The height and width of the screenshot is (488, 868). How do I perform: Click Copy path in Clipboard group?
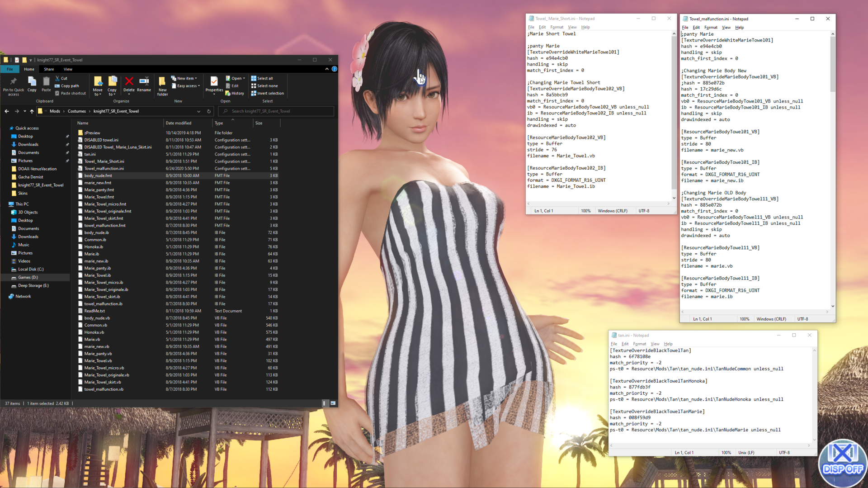pyautogui.click(x=67, y=86)
